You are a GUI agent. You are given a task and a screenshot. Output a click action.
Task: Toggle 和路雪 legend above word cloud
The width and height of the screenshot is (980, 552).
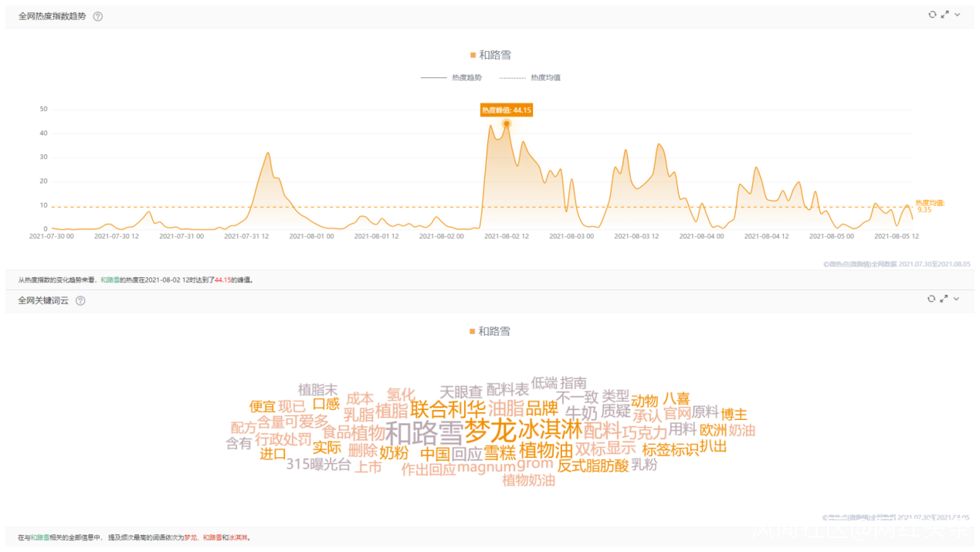(x=490, y=331)
